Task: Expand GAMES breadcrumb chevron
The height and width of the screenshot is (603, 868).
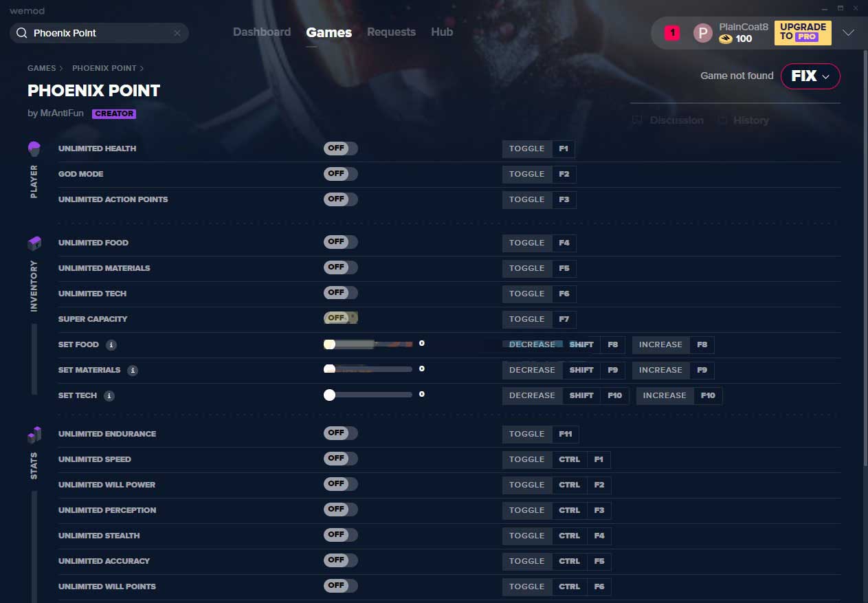Action: [x=61, y=68]
